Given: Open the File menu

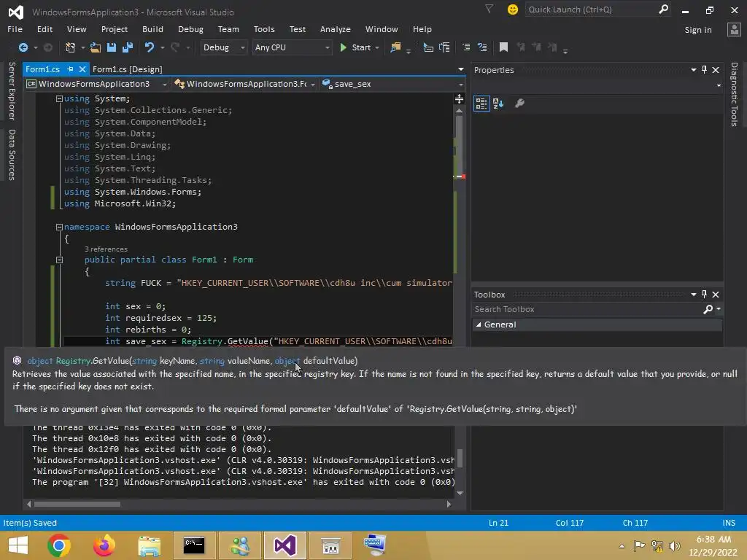Looking at the screenshot, I should [x=15, y=29].
